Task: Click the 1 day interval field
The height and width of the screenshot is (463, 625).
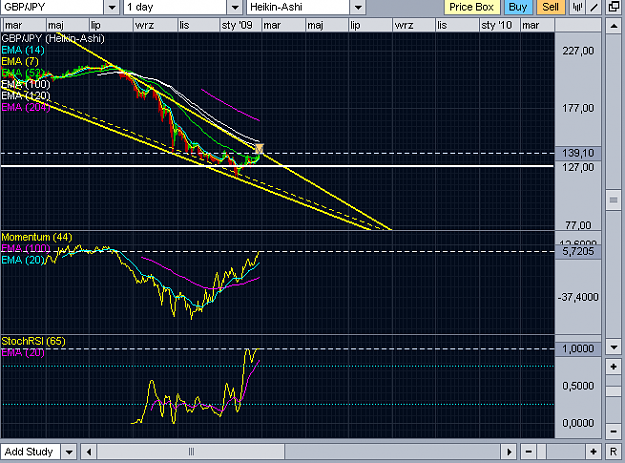Action: point(175,7)
